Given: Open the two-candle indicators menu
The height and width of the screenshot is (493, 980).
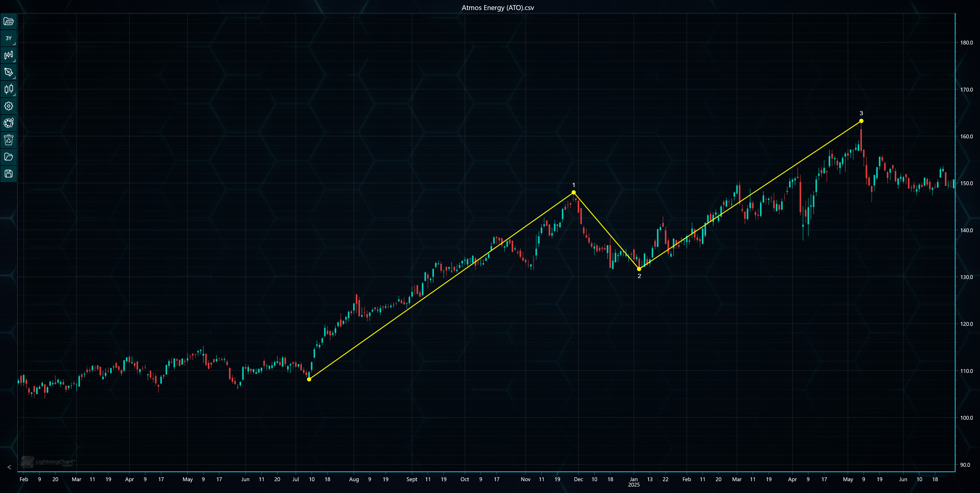Looking at the screenshot, I should coord(8,89).
